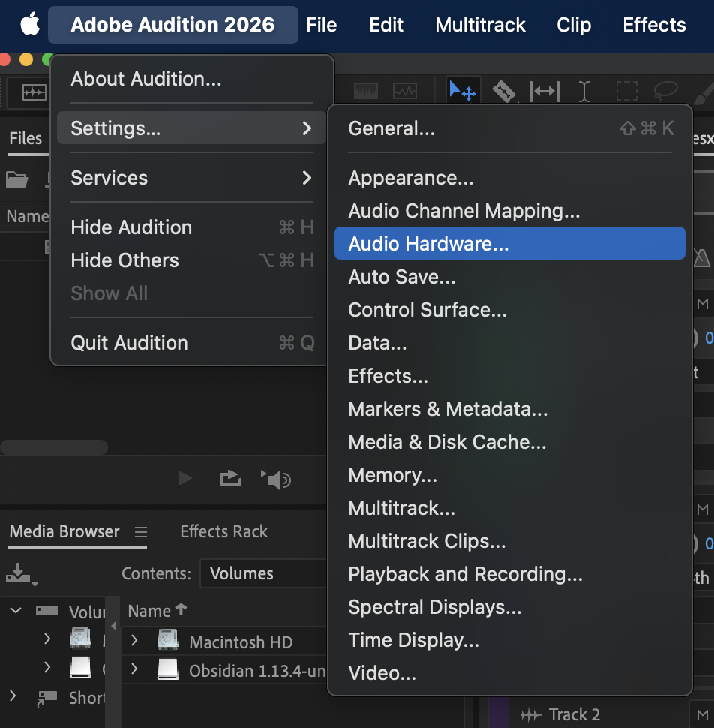Mute Track 2
The width and height of the screenshot is (714, 728).
(703, 714)
